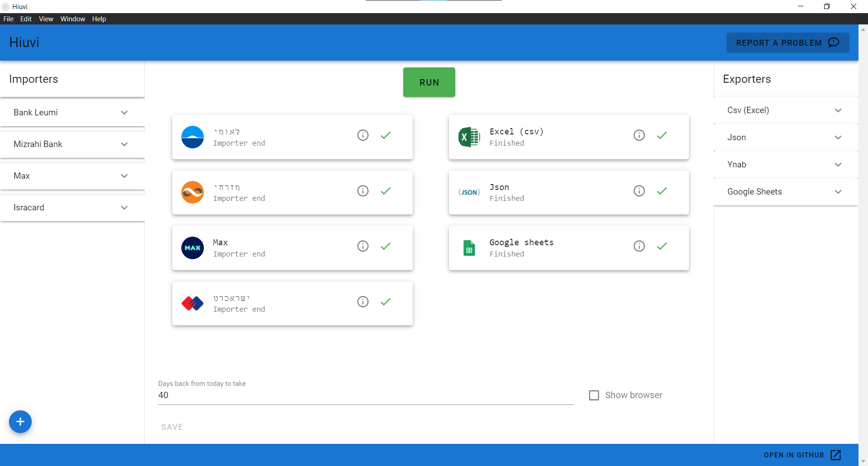Click the Isracard importer logo icon

193,303
